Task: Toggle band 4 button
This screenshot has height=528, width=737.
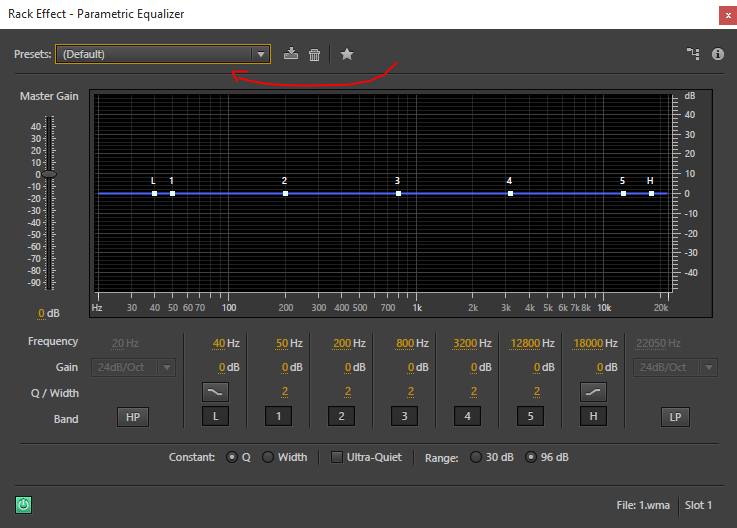Action: pos(467,416)
